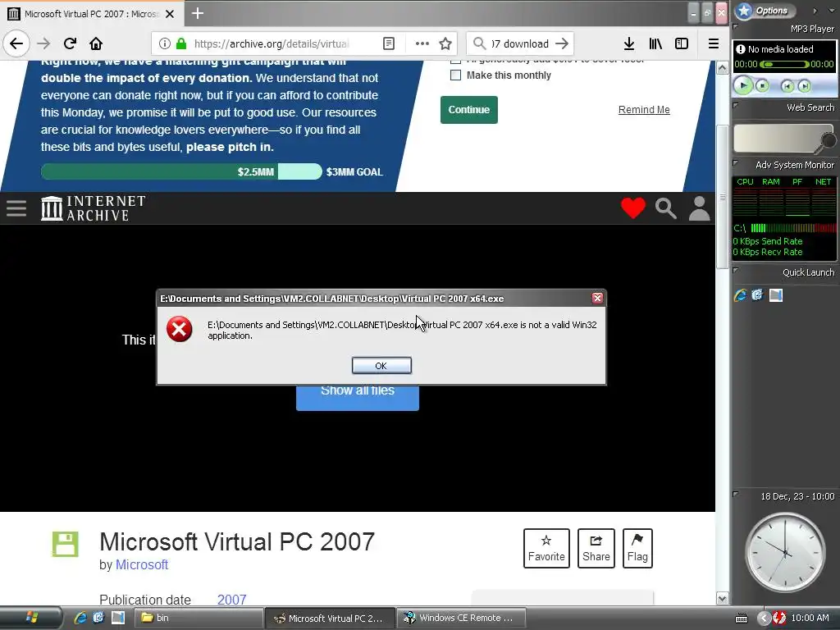Collapse the Web Search sidebar panel
The width and height of the screenshot is (840, 630).
(736, 106)
